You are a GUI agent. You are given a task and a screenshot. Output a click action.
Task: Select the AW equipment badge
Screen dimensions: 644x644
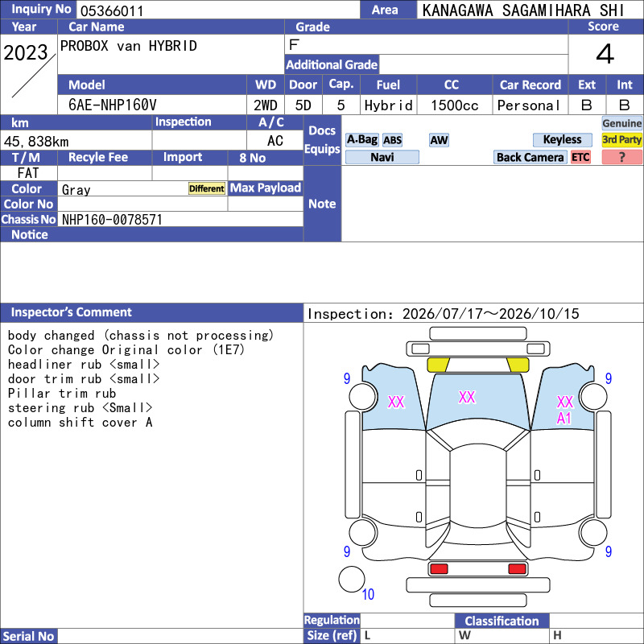coord(439,140)
